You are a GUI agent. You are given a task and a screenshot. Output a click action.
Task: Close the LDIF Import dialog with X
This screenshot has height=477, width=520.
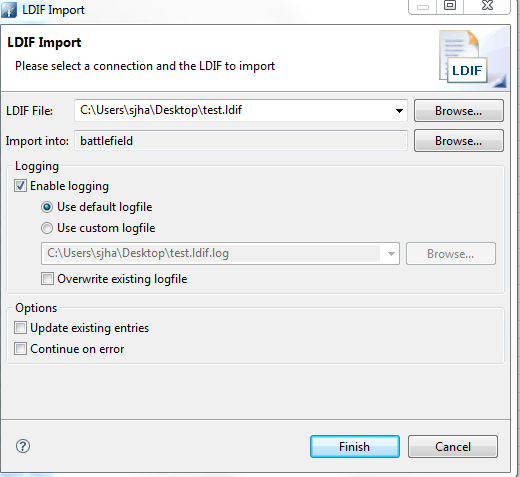tap(487, 6)
